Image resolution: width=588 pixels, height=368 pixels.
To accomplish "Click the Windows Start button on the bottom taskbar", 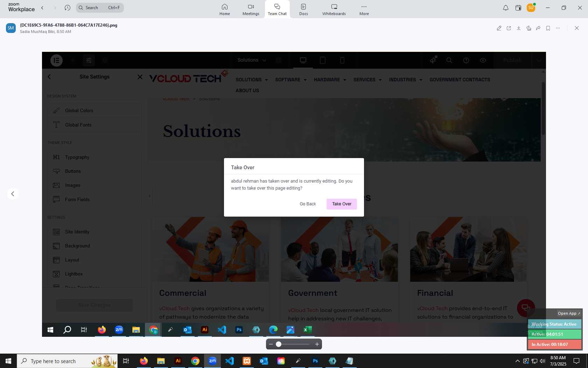I will tap(8, 361).
